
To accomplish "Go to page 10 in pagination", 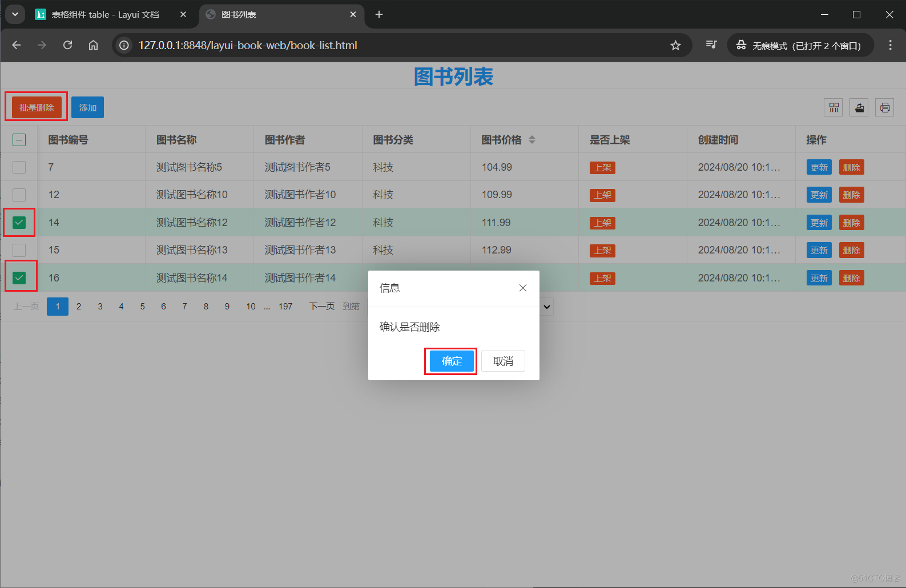I will click(x=251, y=307).
